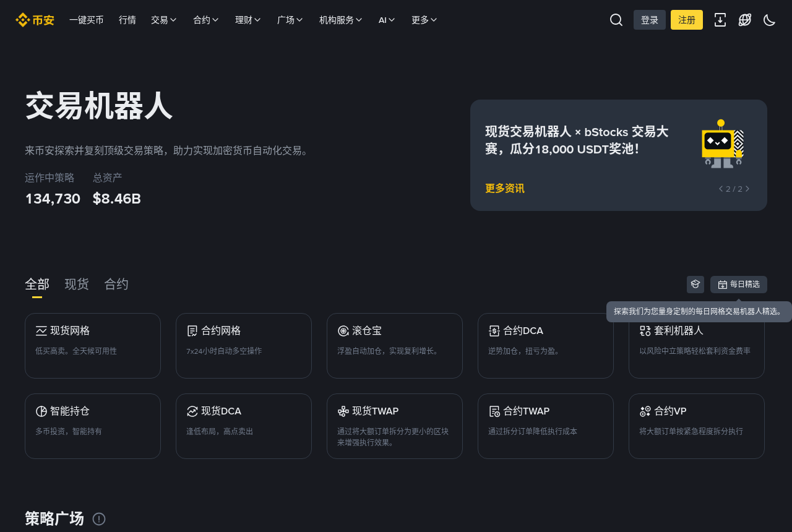Screen dimensions: 792x532
Task: Click the 现货TWAP card icon
Action: coord(343,411)
